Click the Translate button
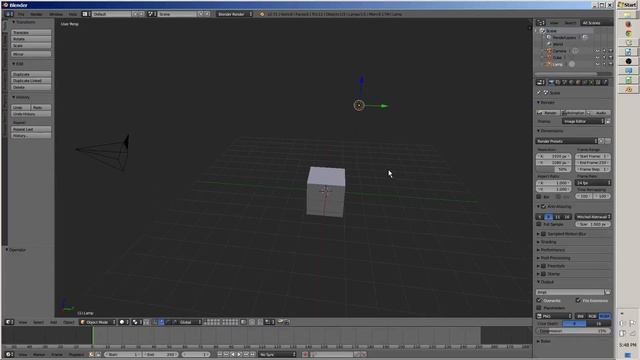Viewport: 640px width, 360px height. point(31,32)
